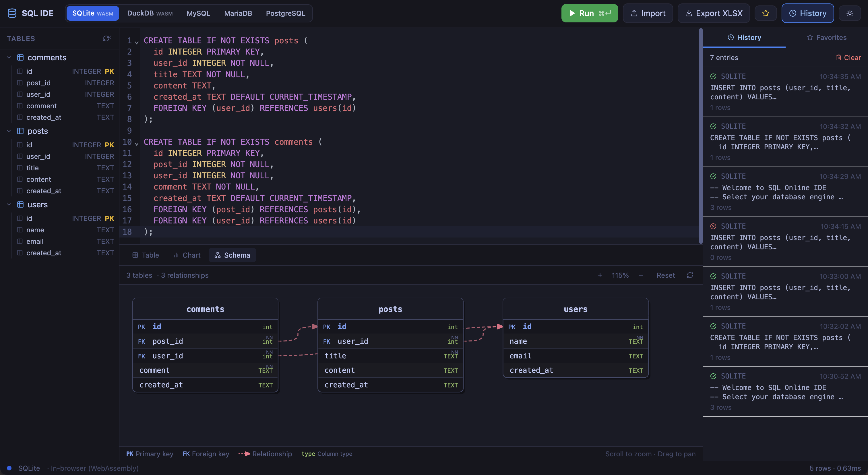Screen dimensions: 868x475
Task: Refresh the schema diagram
Action: (x=690, y=275)
